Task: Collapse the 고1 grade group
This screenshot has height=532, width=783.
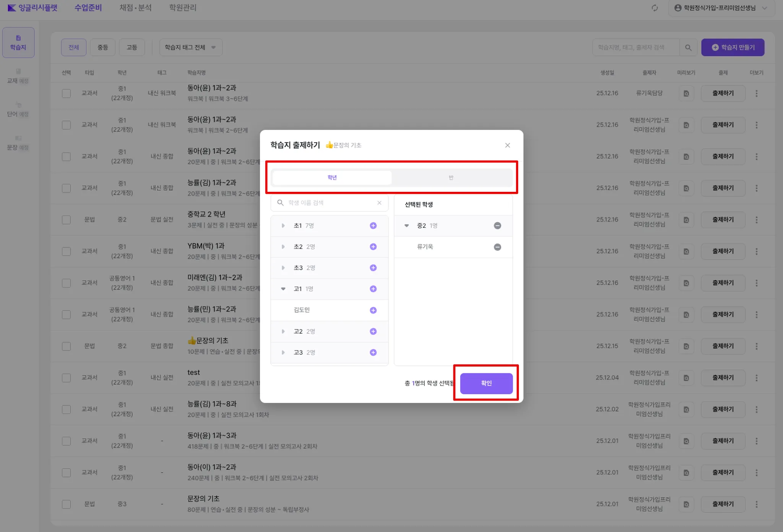Action: coord(283,289)
